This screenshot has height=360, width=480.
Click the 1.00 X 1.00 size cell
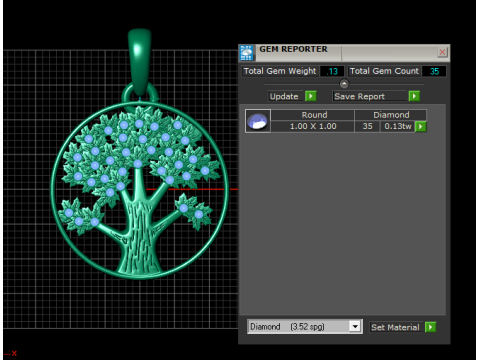(313, 126)
